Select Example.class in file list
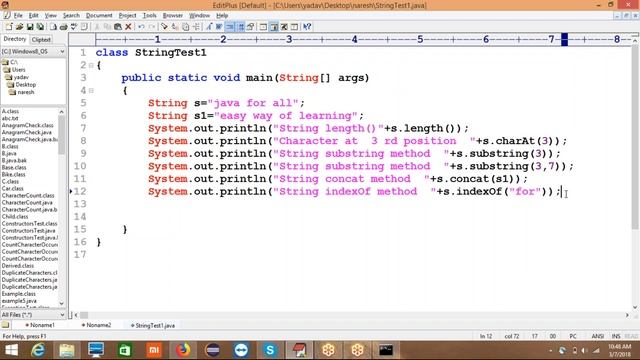The image size is (640, 360). click(18, 294)
